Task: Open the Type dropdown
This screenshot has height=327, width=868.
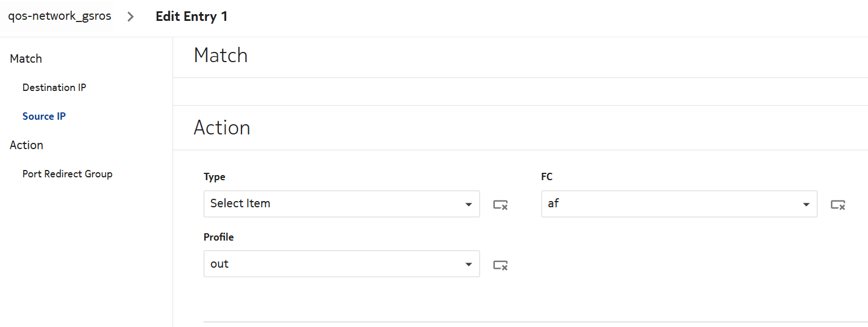Action: tap(342, 204)
